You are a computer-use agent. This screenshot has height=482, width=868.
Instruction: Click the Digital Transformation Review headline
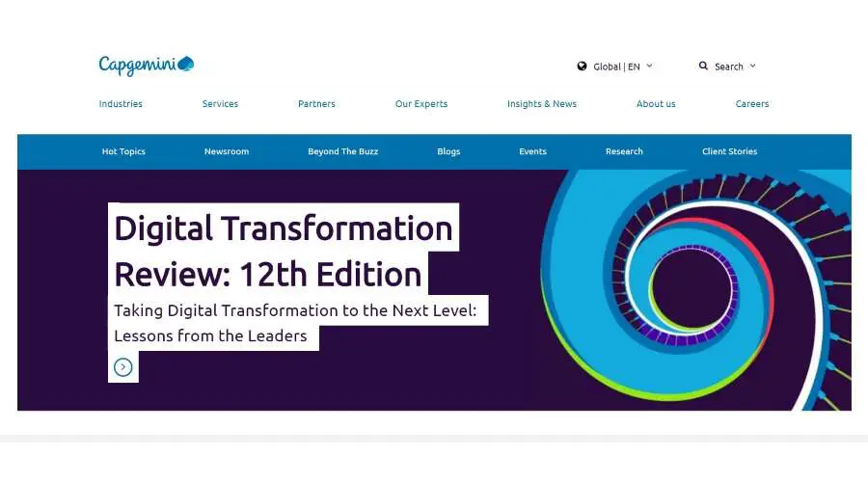tap(283, 251)
